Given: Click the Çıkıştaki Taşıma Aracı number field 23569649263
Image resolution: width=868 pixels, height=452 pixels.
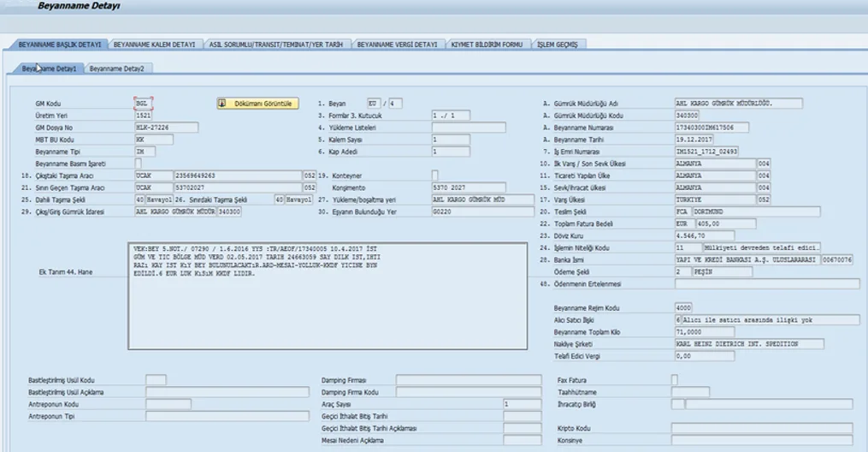Looking at the screenshot, I should [x=239, y=175].
